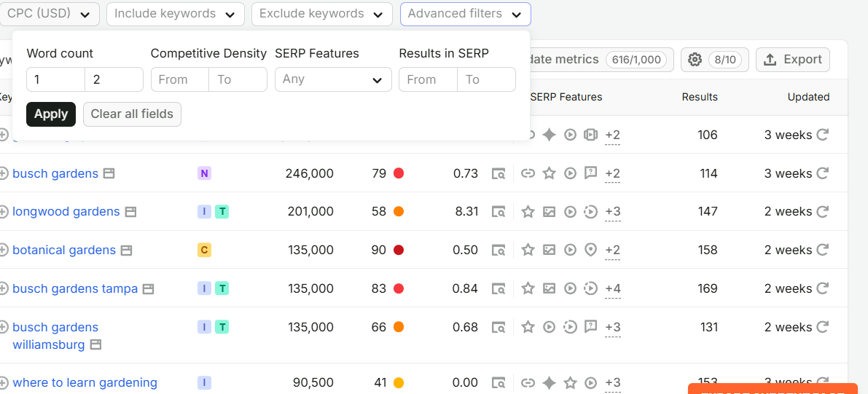
Task: Expand +2 more SERP features for botanical gardens
Action: click(x=612, y=251)
